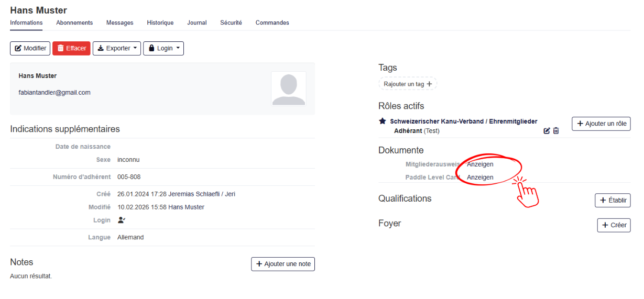Open the Exporter dropdown
This screenshot has width=644, height=299.
pyautogui.click(x=117, y=48)
